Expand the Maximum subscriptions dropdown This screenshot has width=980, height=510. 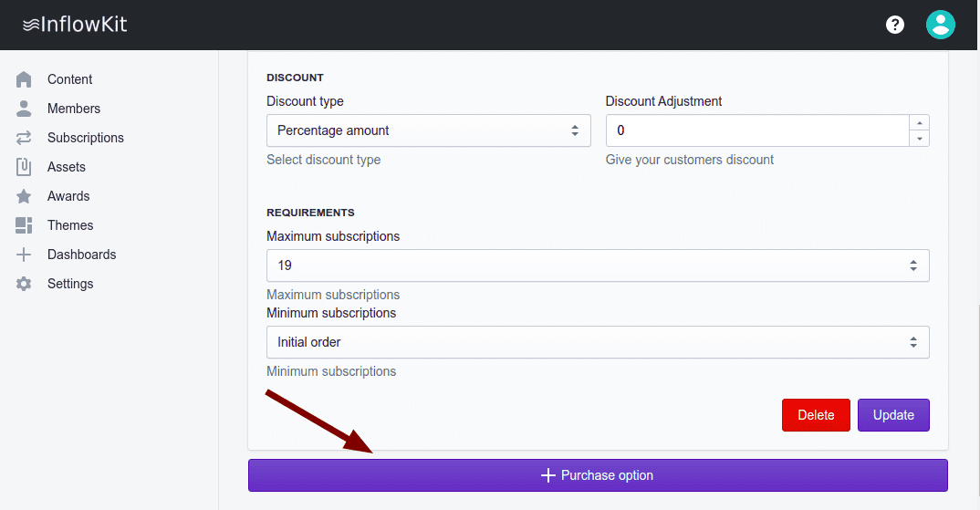598,265
